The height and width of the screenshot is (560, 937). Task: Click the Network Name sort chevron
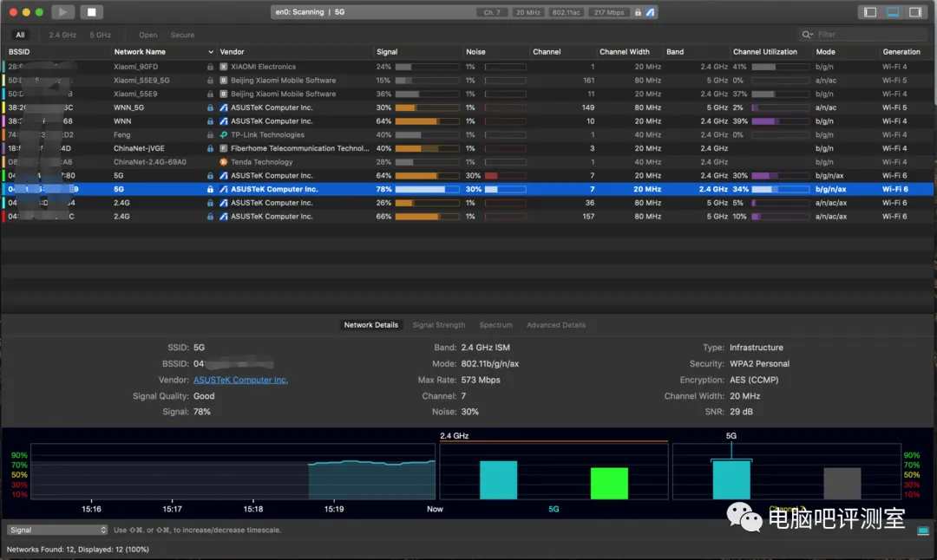(210, 52)
